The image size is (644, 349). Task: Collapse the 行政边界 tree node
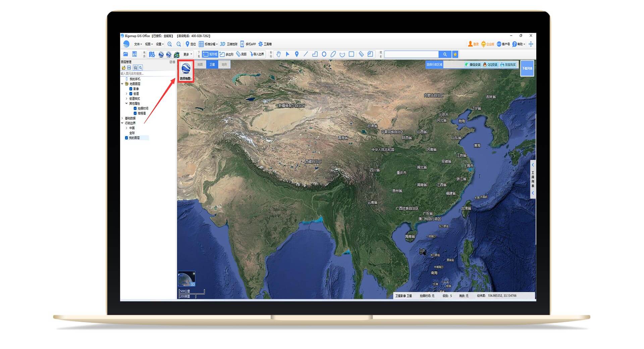pyautogui.click(x=122, y=123)
